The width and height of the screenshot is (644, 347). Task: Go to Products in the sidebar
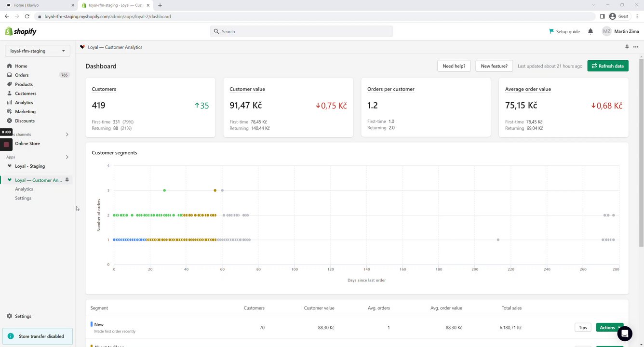[24, 84]
